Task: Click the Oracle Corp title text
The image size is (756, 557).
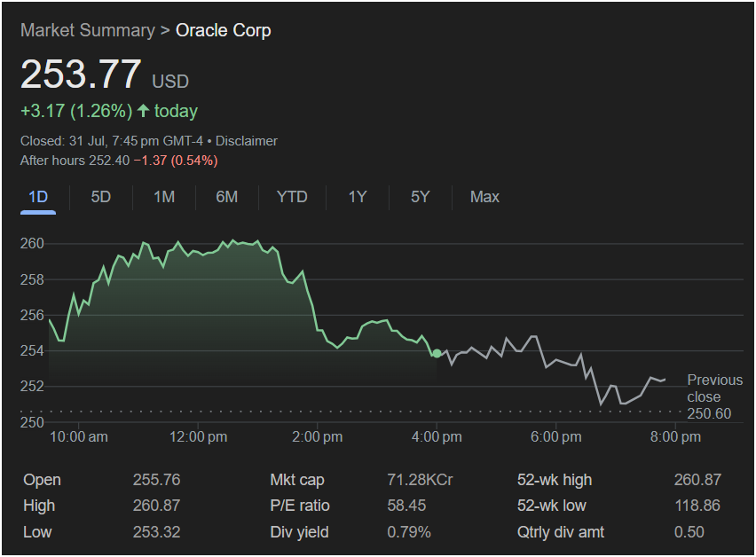Action: pyautogui.click(x=224, y=30)
